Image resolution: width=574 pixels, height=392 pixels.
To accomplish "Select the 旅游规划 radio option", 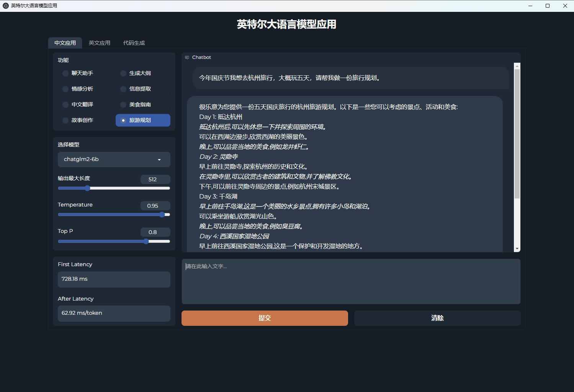I will coord(143,120).
